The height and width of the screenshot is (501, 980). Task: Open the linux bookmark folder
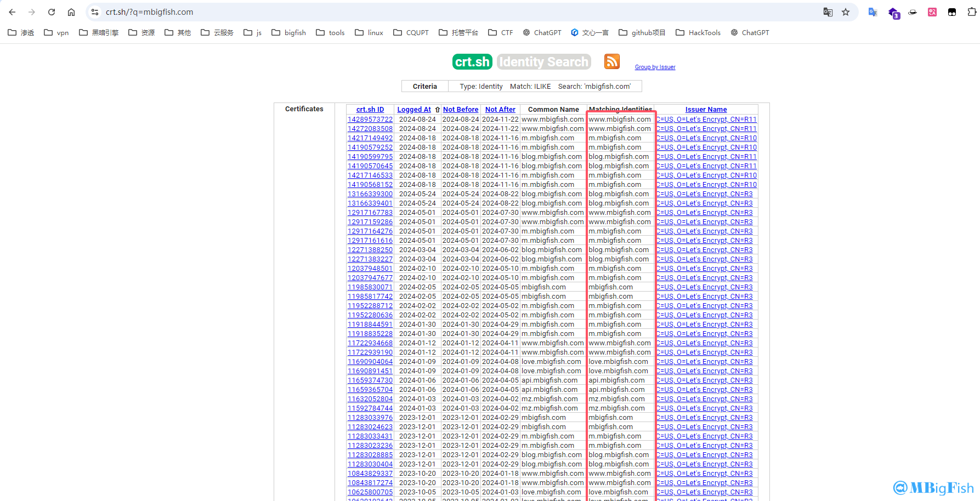[x=369, y=33]
